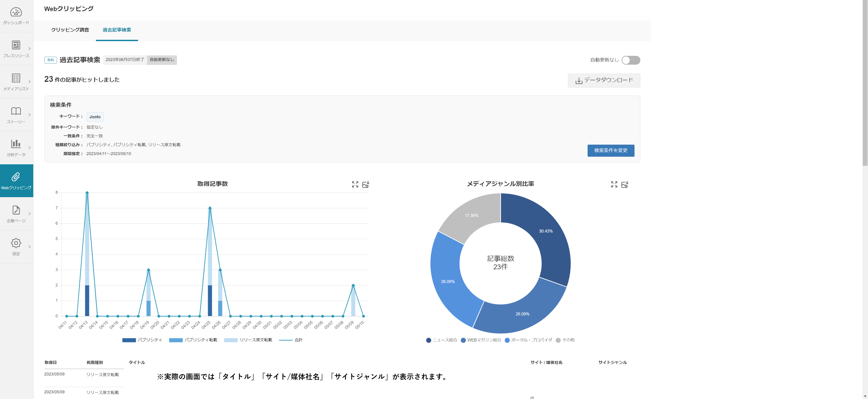Expand the プレスリリース submenu chevron
Screen dimensions: 868x399
30,49
